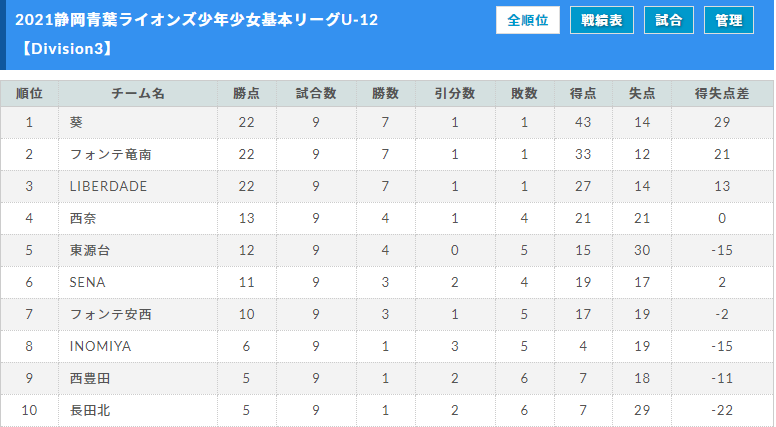This screenshot has width=776, height=427.
Task: Switch to the 戦績表 tab
Action: [601, 20]
